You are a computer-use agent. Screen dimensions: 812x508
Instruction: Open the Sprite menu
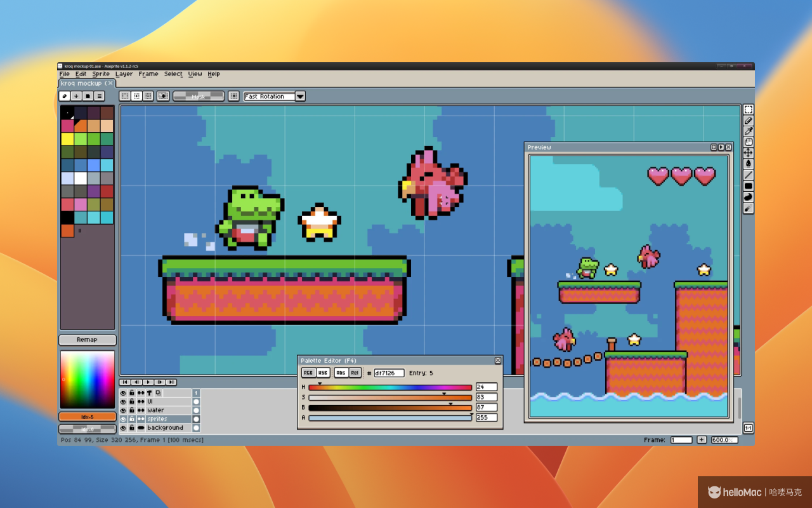click(x=101, y=74)
